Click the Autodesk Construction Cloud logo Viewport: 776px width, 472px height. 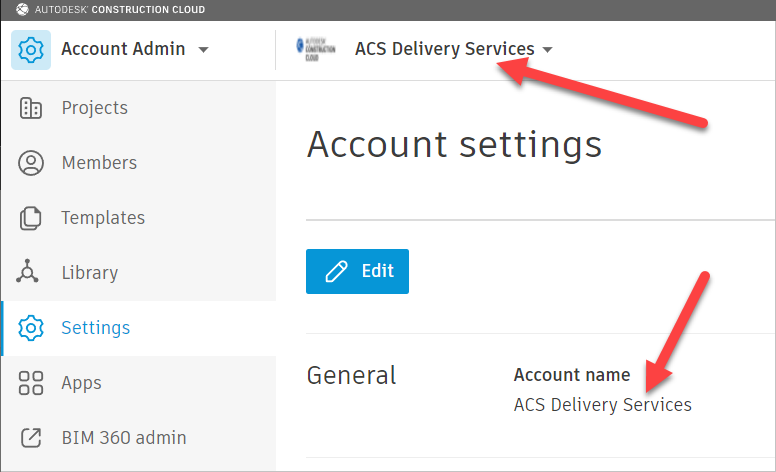(x=316, y=49)
